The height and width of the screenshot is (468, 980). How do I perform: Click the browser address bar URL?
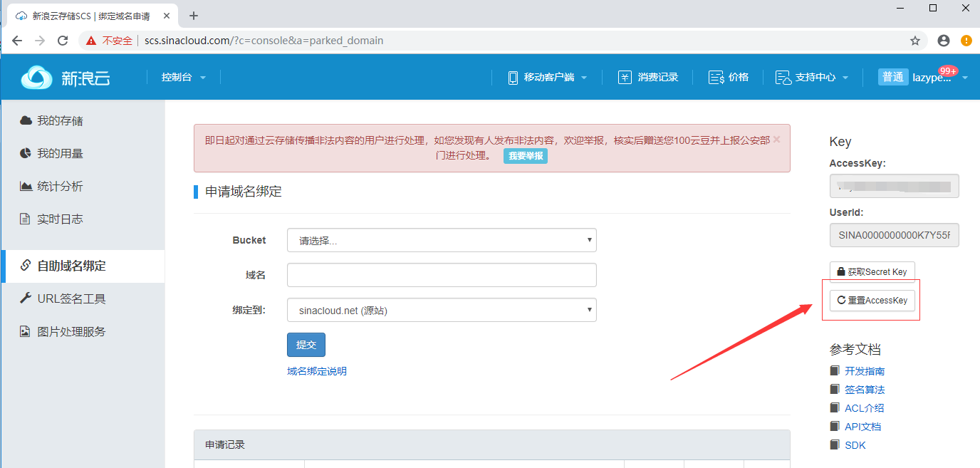(x=264, y=41)
